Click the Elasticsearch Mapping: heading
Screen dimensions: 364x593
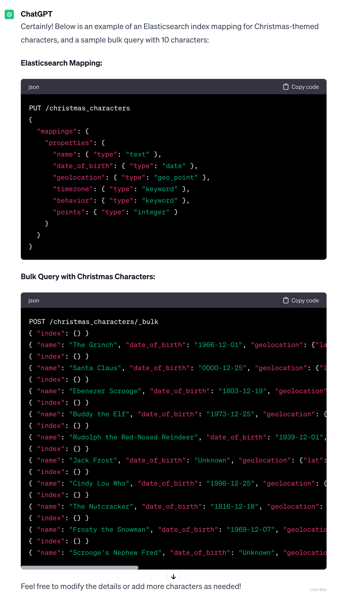coord(61,63)
